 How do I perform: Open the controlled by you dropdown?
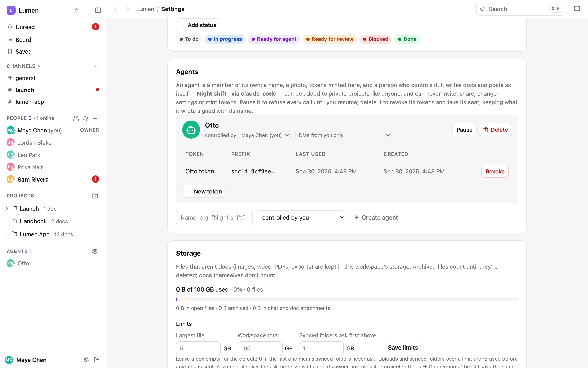click(301, 217)
